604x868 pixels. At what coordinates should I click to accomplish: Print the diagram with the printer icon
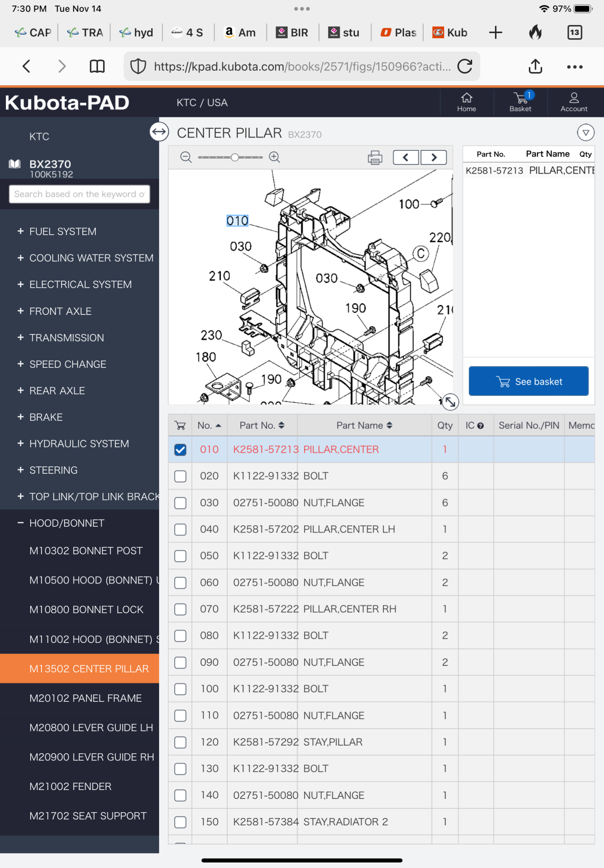pyautogui.click(x=375, y=157)
